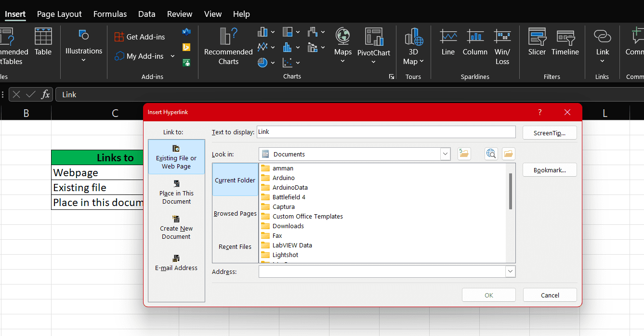Launch the 3D Map tour
This screenshot has width=644, height=336.
[413, 46]
